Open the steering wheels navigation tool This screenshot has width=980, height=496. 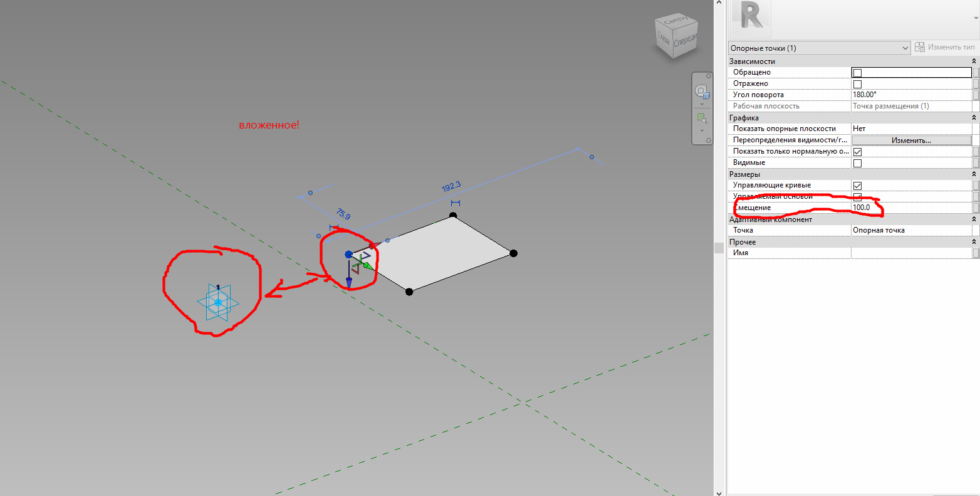pos(702,91)
